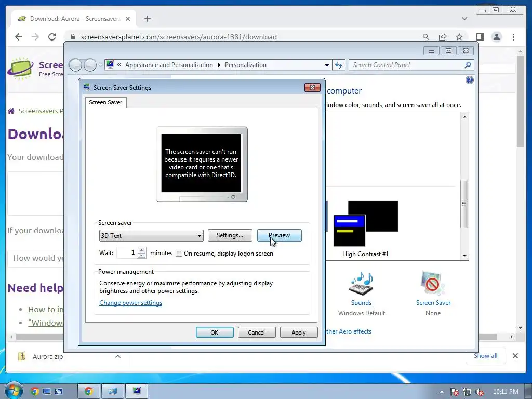Open the Windows Start button
The height and width of the screenshot is (399, 532).
(14, 391)
